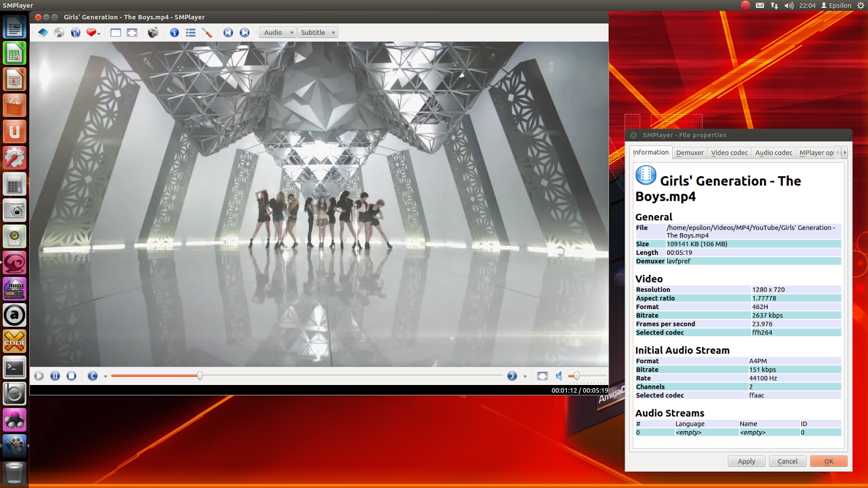Click the 1280 x 720 resolution value
868x488 pixels.
coord(768,290)
